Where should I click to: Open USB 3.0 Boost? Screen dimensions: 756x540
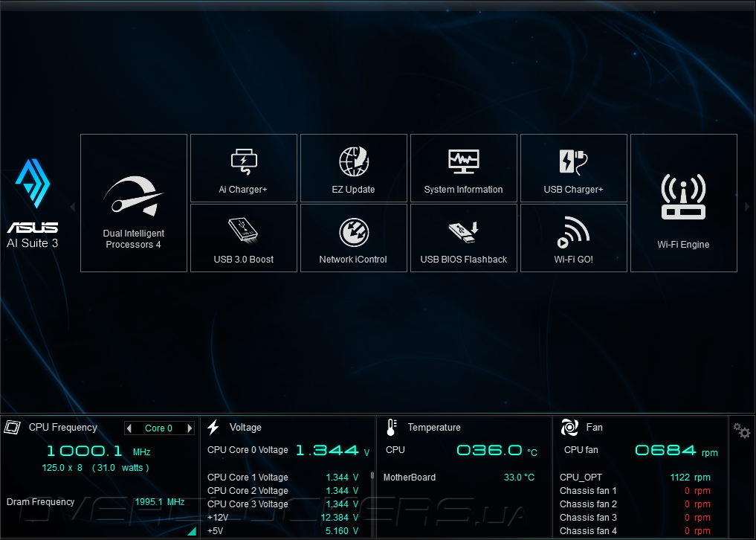pos(244,238)
